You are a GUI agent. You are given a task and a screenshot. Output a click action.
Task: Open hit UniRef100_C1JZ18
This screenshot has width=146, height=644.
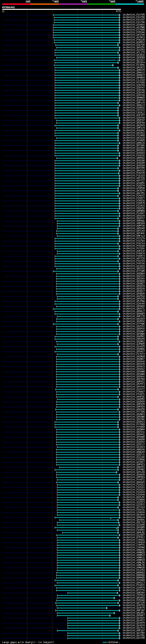pos(134,80)
